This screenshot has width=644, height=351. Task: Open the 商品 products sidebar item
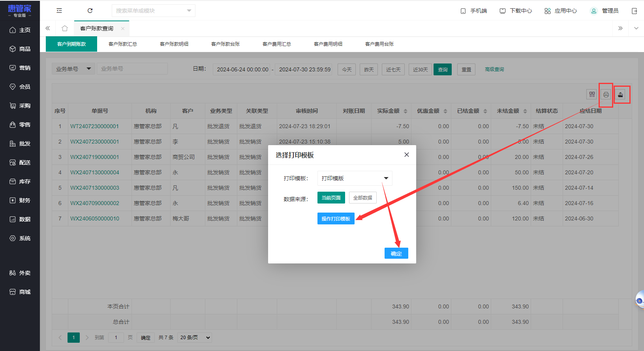[x=20, y=49]
